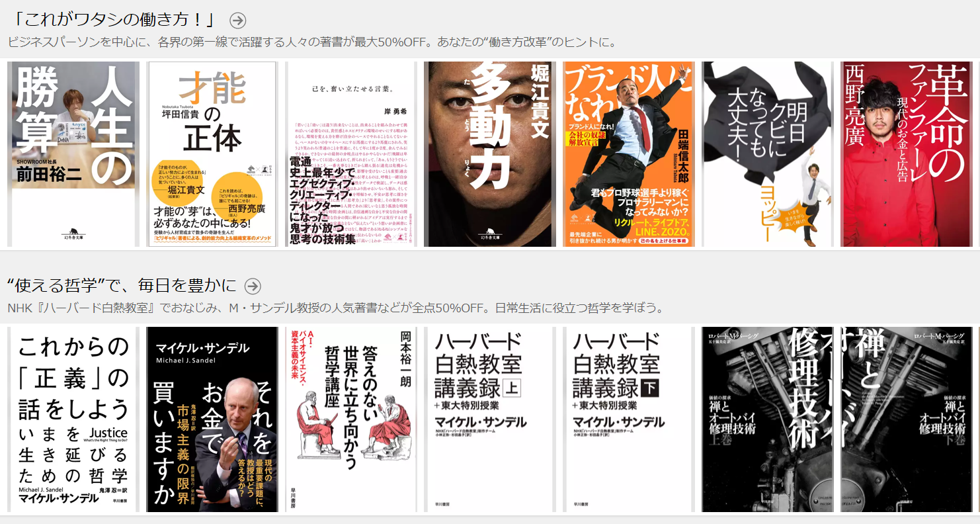
Task: Click the arrow icon beside 「これがワタシの働き方！」
Action: pos(237,21)
